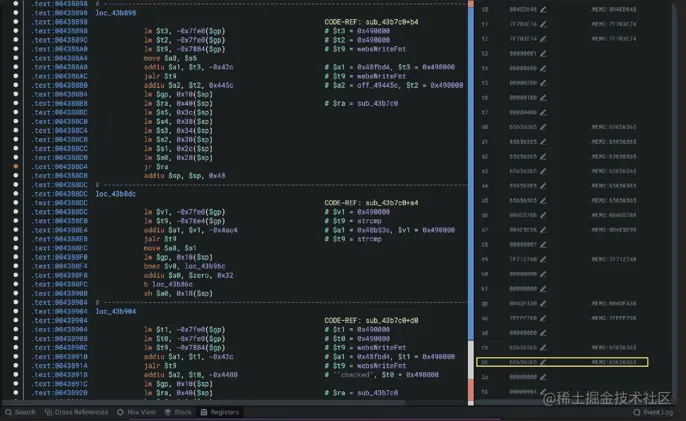Toggle breakpoint dot at .text:0043B8FC
The height and width of the screenshot is (421, 686).
pyautogui.click(x=16, y=284)
